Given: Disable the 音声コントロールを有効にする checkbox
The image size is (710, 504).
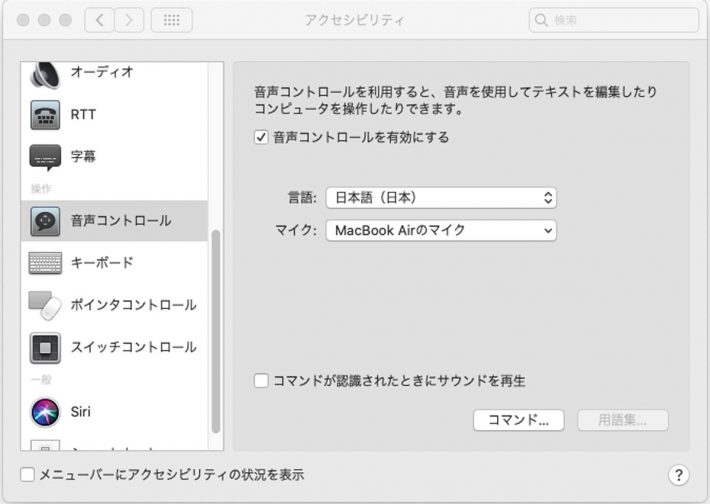Looking at the screenshot, I should [x=261, y=137].
